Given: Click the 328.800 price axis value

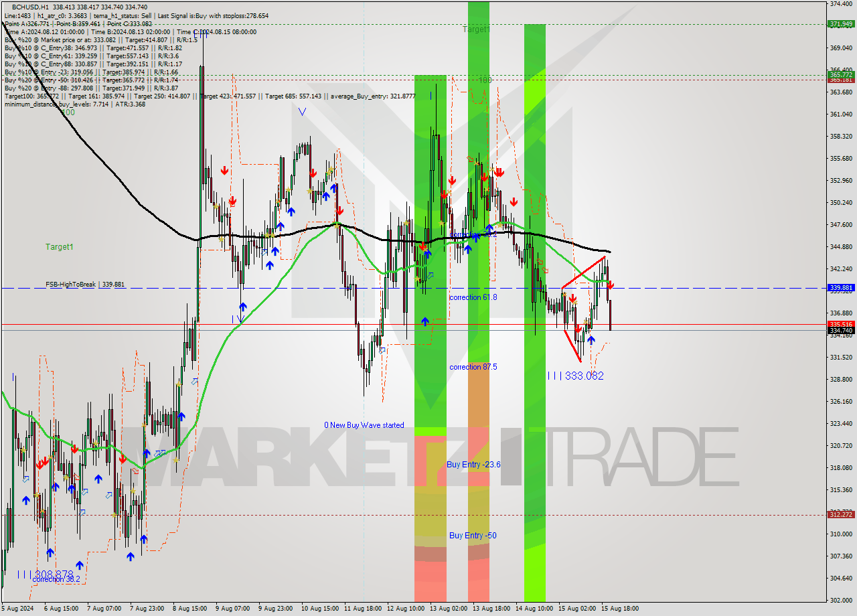Looking at the screenshot, I should tap(841, 380).
